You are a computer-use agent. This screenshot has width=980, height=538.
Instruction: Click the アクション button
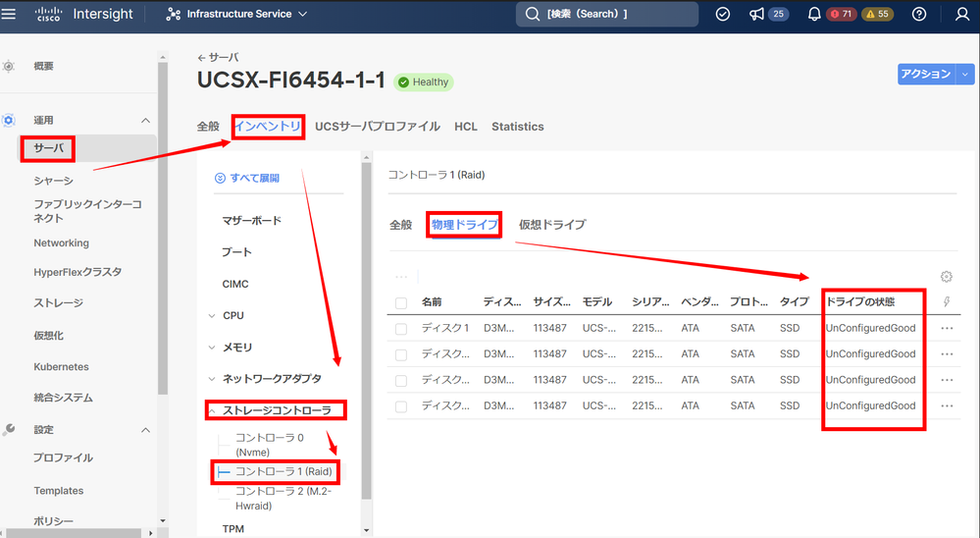(926, 74)
